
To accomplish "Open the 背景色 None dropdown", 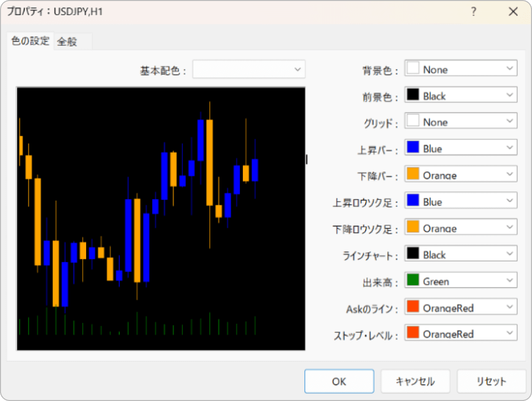I will pos(460,69).
